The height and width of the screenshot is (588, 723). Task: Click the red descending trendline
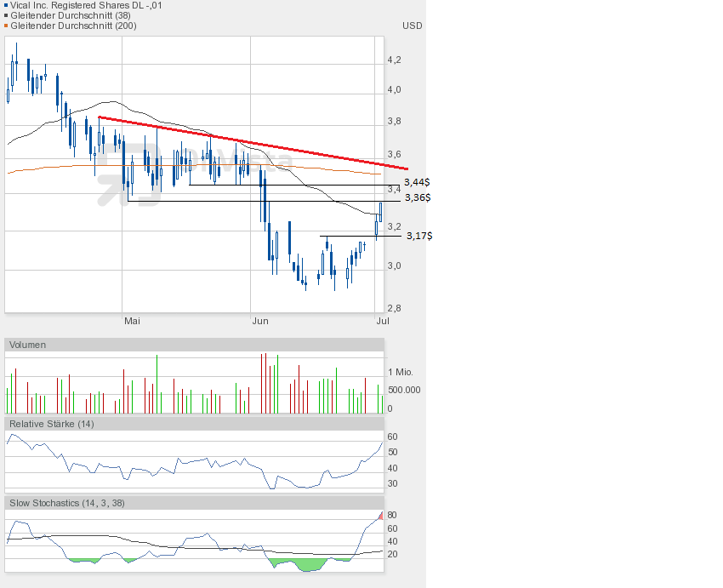[x=255, y=142]
